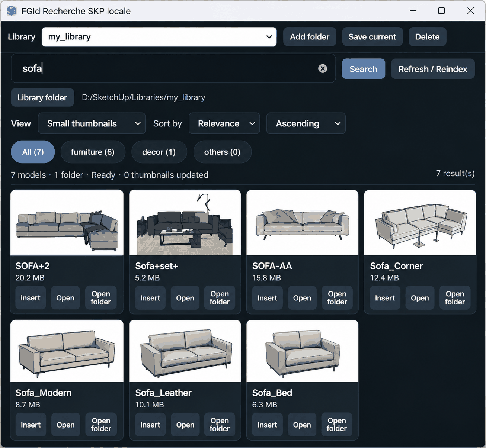Insert the SOFA-AA model
Image resolution: width=486 pixels, height=448 pixels.
[267, 298]
